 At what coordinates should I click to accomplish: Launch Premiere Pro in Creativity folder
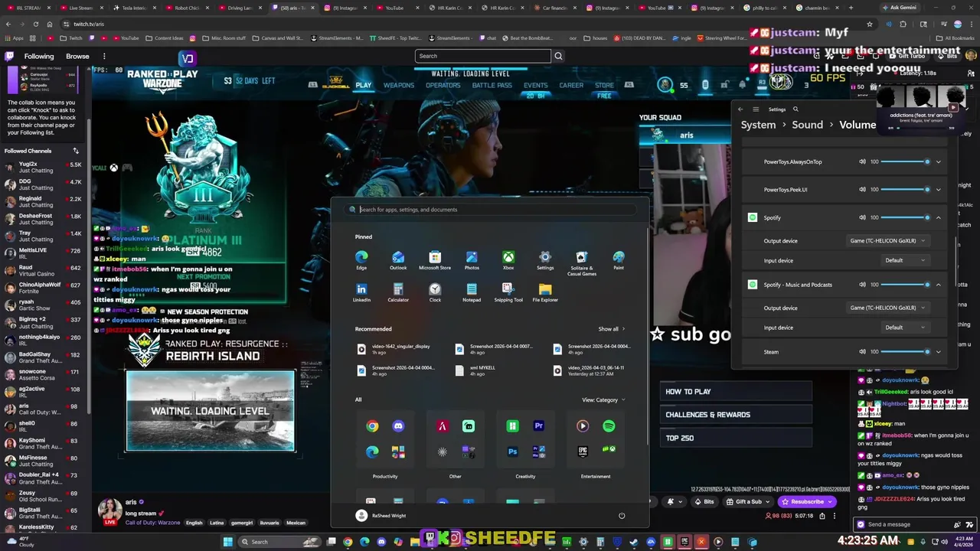pyautogui.click(x=539, y=426)
